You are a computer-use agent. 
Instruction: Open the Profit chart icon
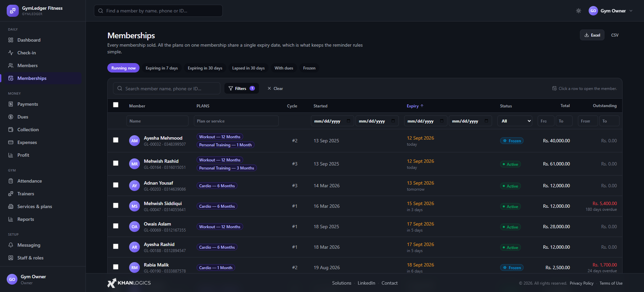[x=11, y=155]
